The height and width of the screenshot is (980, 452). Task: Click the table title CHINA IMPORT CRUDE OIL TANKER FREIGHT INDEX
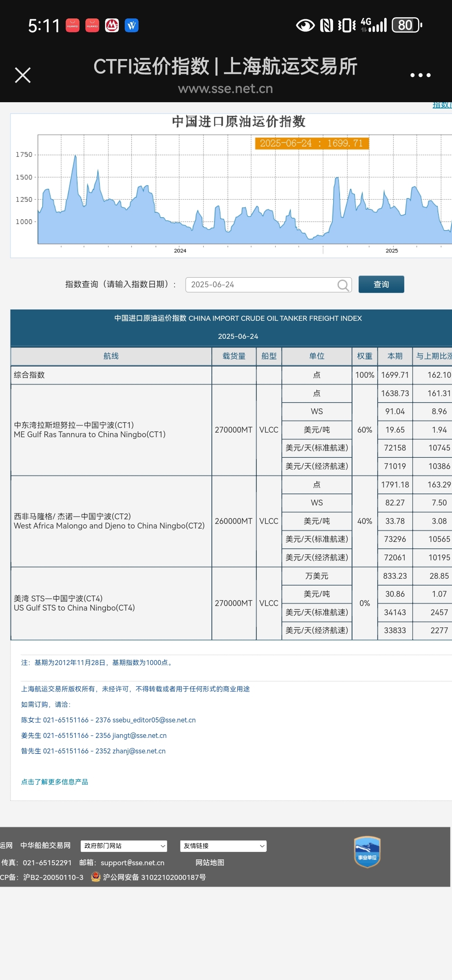[238, 319]
